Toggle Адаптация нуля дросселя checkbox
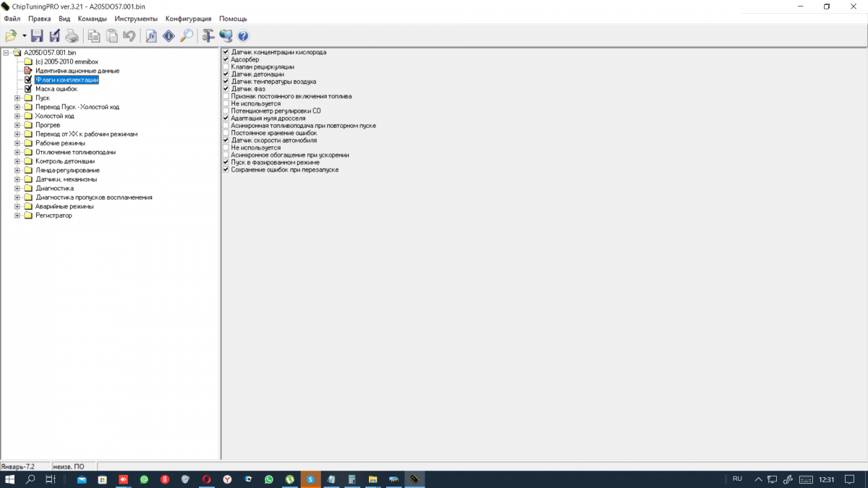 pyautogui.click(x=226, y=118)
